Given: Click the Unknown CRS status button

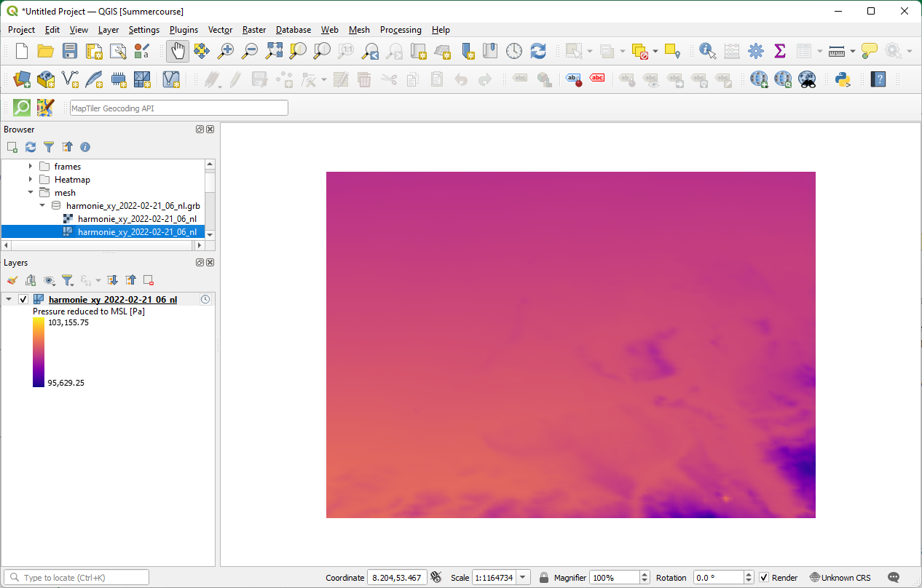Looking at the screenshot, I should pos(840,577).
